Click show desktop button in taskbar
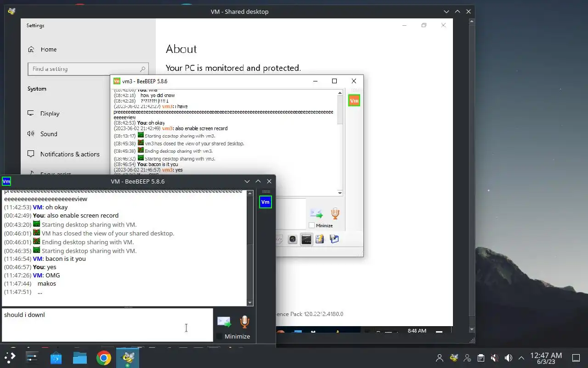 click(x=576, y=358)
